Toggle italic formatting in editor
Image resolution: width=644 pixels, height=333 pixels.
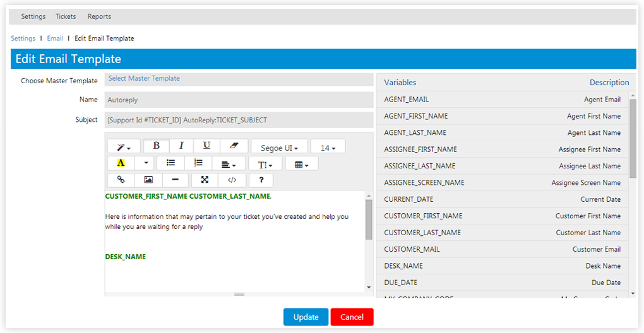pos(181,146)
